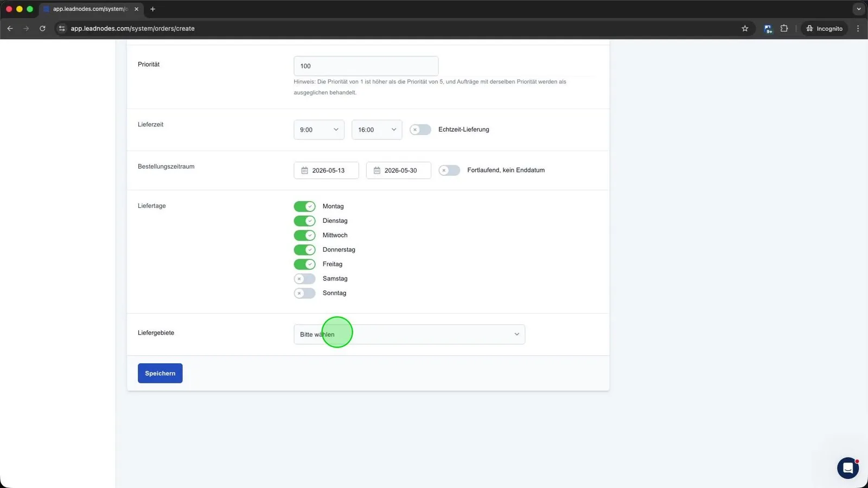
Task: Disable the Donnerstag toggle
Action: [x=304, y=249]
